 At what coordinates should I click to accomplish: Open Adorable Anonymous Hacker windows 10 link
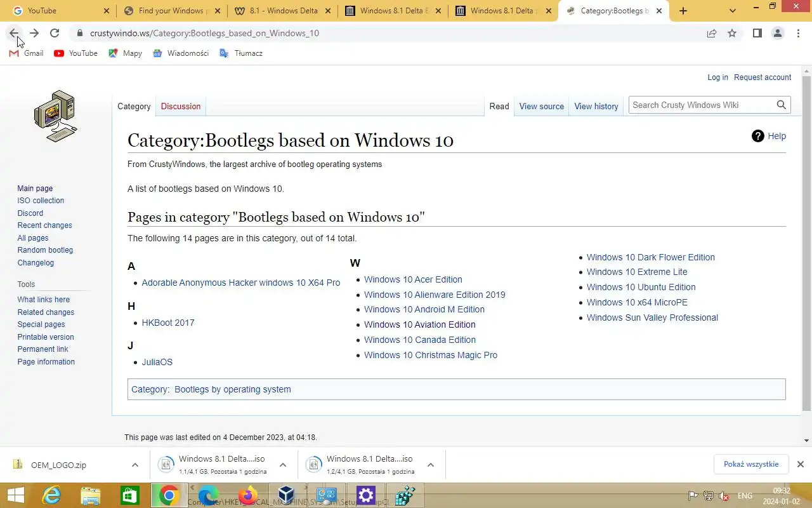(x=241, y=283)
